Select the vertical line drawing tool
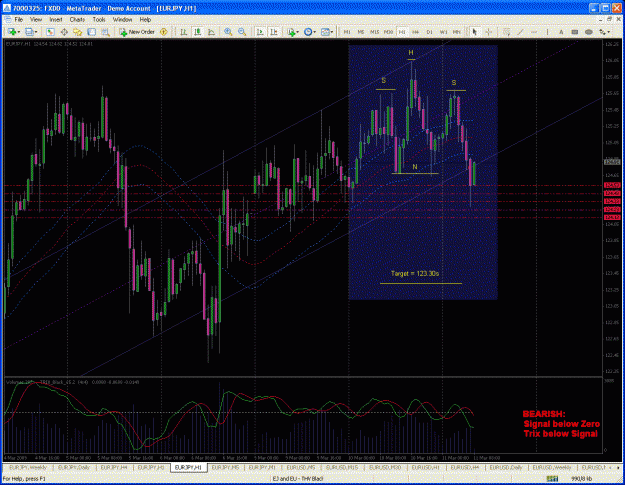Viewport: 625px width, 485px height. pyautogui.click(x=547, y=32)
